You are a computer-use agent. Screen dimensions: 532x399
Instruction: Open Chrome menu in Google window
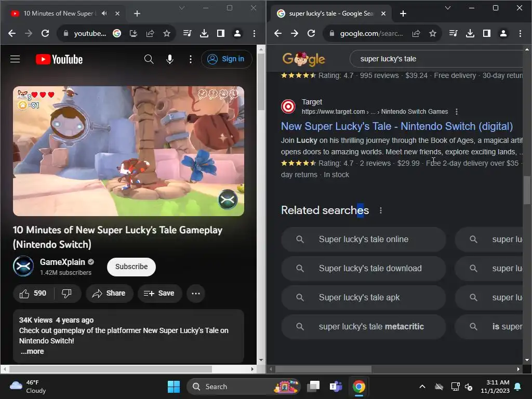click(x=520, y=33)
